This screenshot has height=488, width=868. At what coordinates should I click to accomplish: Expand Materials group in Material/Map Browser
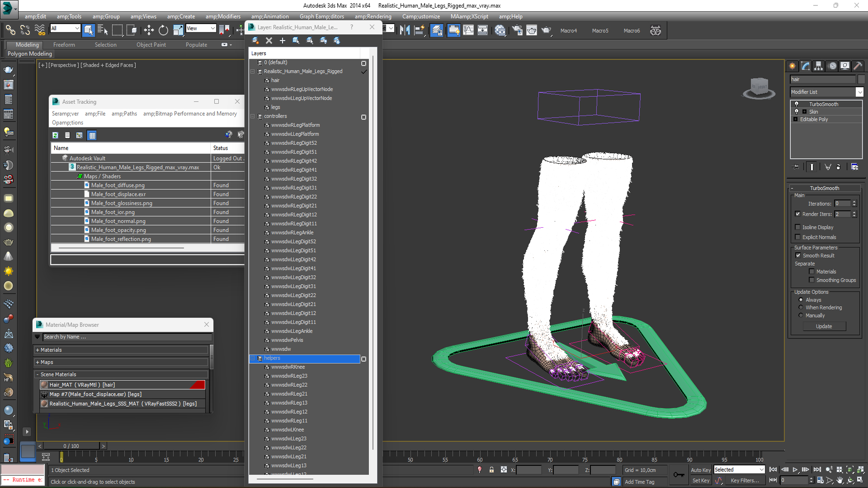(x=38, y=350)
